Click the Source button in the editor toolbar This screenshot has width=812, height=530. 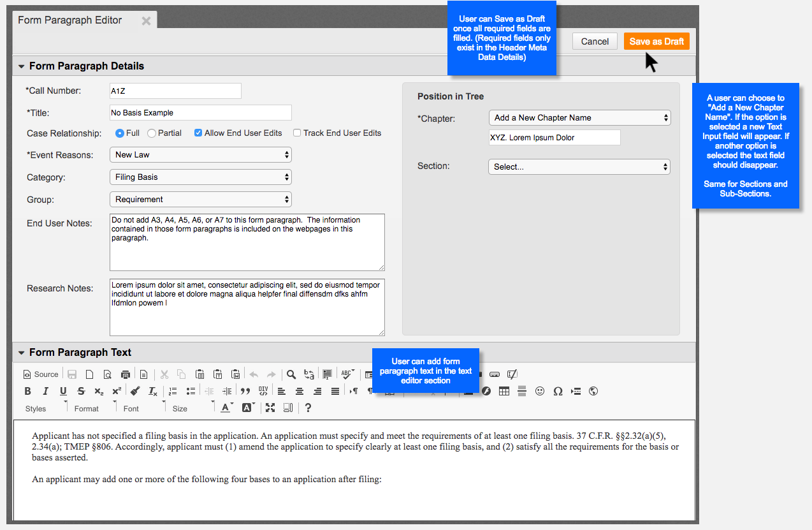coord(41,374)
